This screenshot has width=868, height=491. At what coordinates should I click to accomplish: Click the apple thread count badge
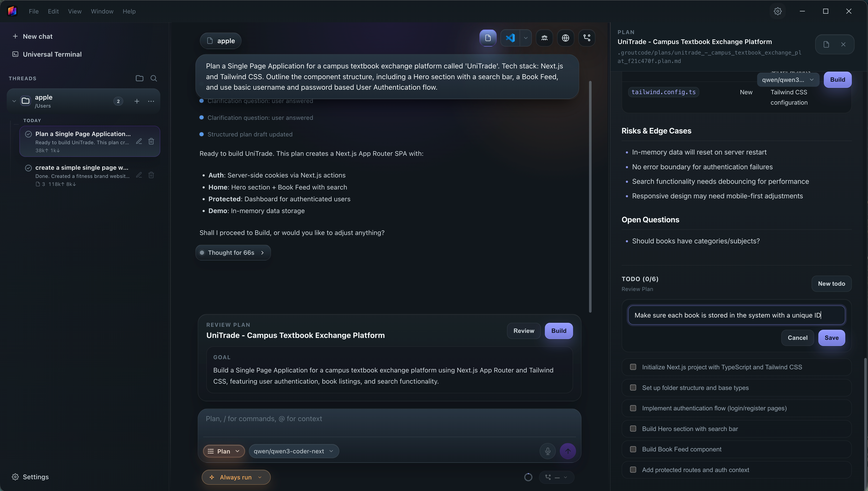click(118, 101)
